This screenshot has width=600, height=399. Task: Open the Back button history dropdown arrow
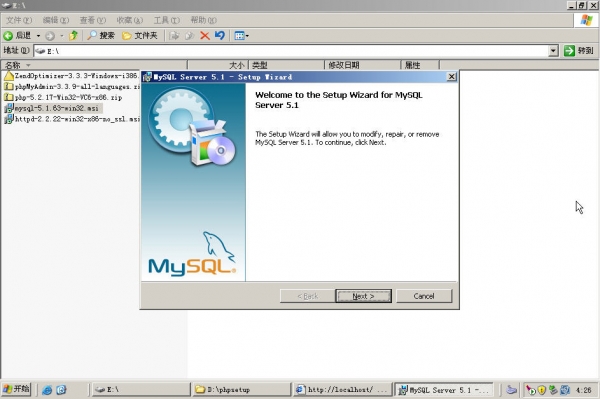[x=38, y=36]
